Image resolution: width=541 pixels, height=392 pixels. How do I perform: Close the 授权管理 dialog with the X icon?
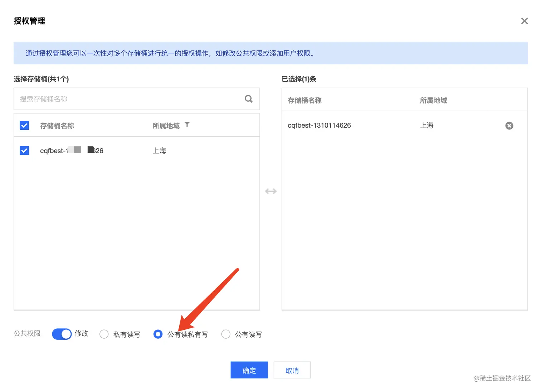click(x=524, y=21)
